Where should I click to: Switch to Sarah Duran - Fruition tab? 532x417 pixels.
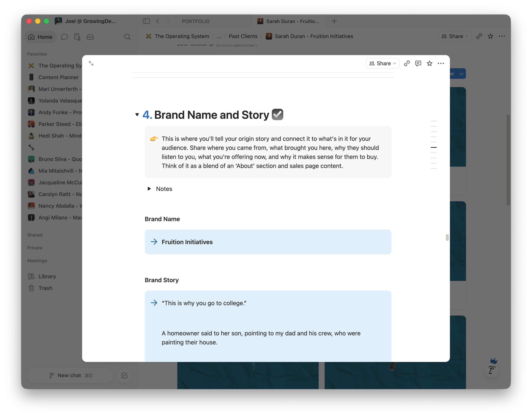[x=288, y=21]
